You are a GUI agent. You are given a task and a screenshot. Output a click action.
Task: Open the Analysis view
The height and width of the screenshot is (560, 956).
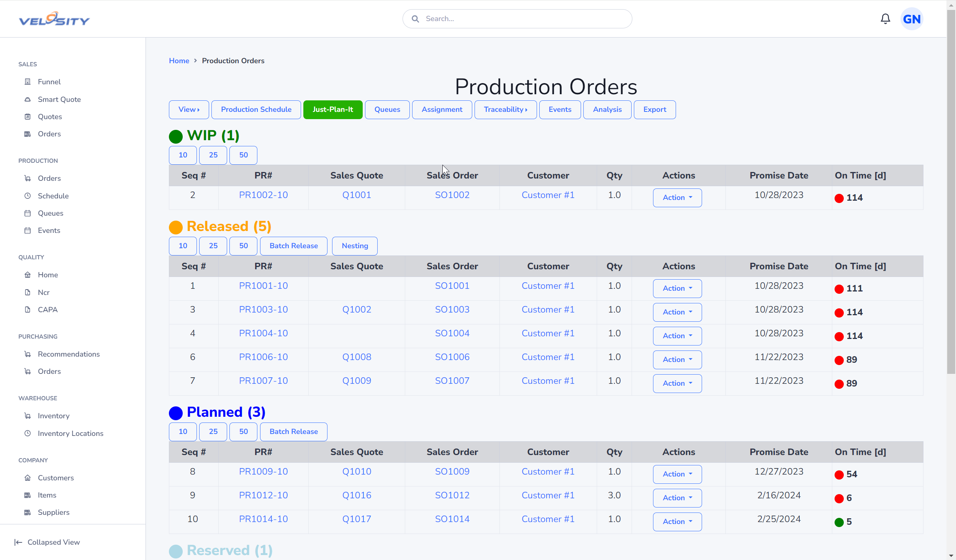click(607, 110)
